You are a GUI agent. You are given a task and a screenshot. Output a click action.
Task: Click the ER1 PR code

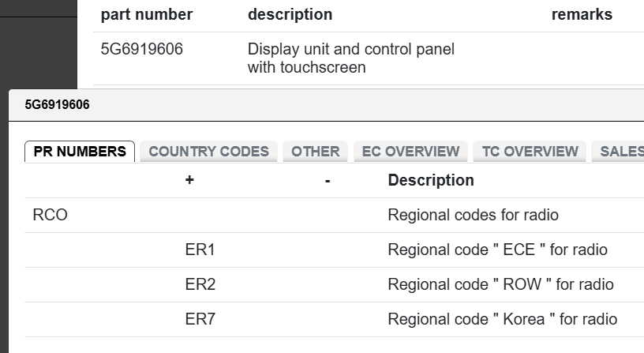[x=200, y=250]
